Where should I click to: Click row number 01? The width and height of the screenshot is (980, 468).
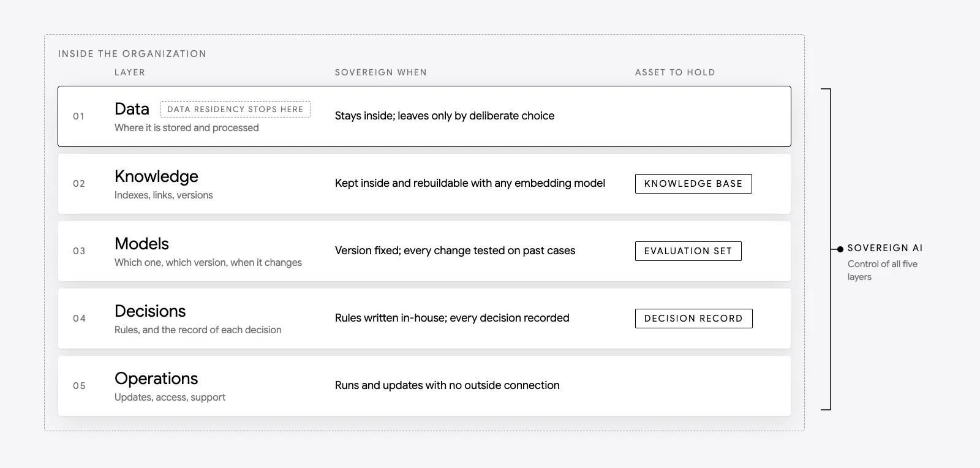coord(79,116)
